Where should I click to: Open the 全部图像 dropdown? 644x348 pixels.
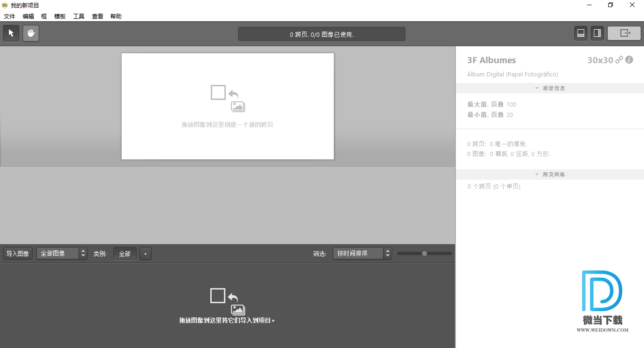pos(62,254)
